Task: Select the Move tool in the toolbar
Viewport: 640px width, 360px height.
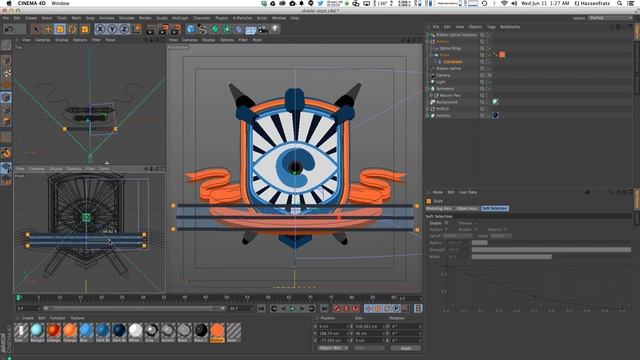Action: [x=48, y=29]
